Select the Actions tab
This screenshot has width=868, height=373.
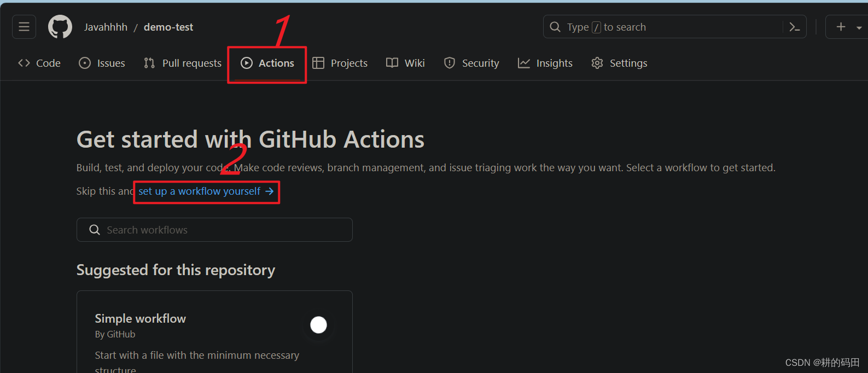click(x=267, y=63)
